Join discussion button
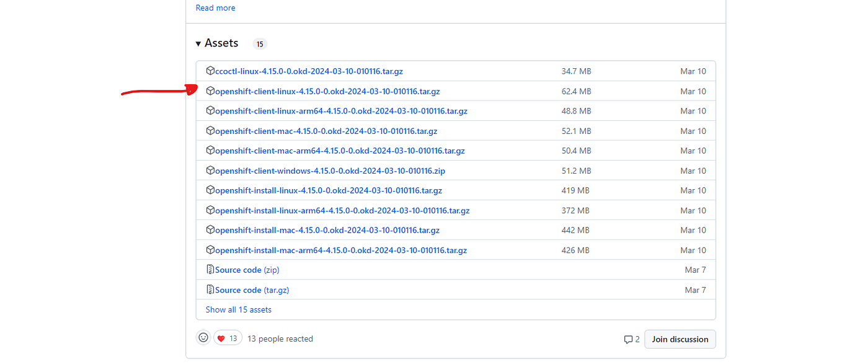 (680, 339)
